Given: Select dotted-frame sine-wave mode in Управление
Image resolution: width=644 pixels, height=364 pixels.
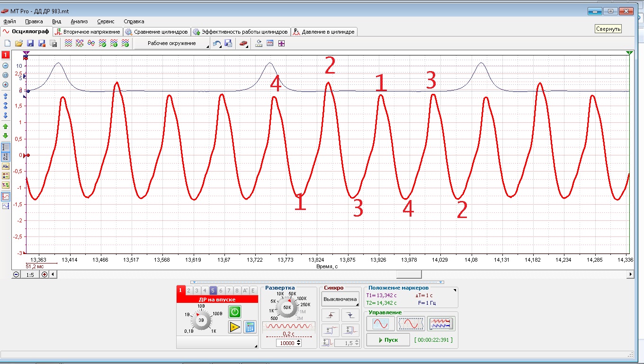Looking at the screenshot, I should 411,324.
